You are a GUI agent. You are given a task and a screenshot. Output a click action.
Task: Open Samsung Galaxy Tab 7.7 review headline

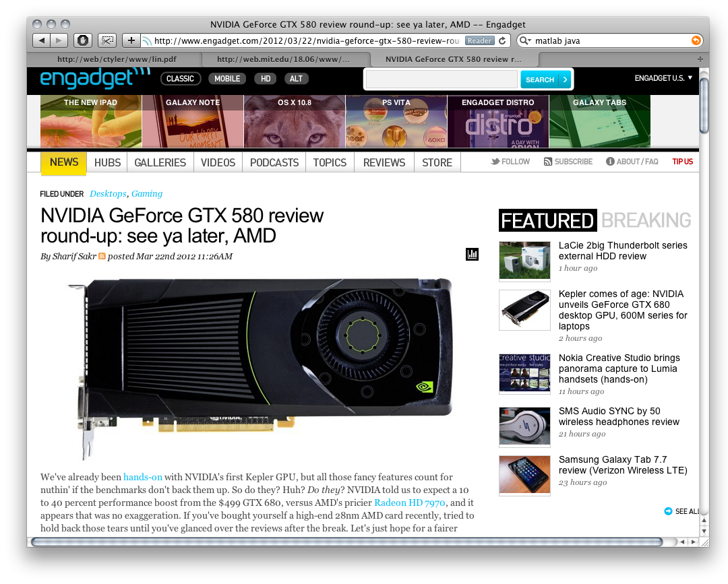click(623, 465)
